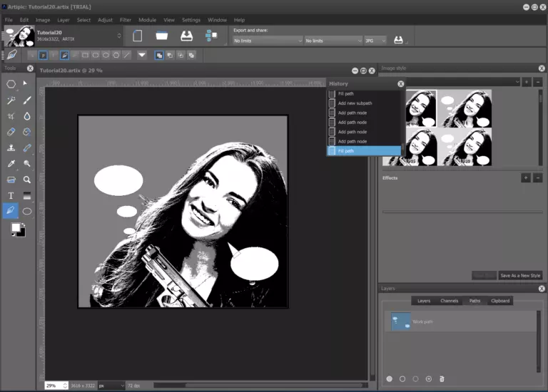Toggle the line shape mode option
The width and height of the screenshot is (548, 392).
coord(126,55)
